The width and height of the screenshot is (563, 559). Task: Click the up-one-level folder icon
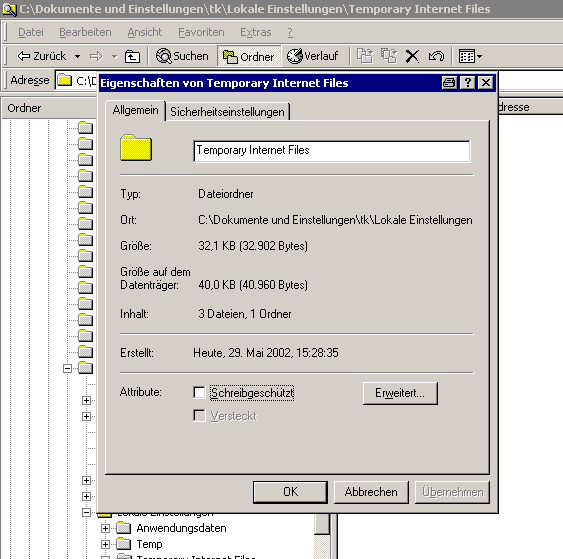pos(132,56)
